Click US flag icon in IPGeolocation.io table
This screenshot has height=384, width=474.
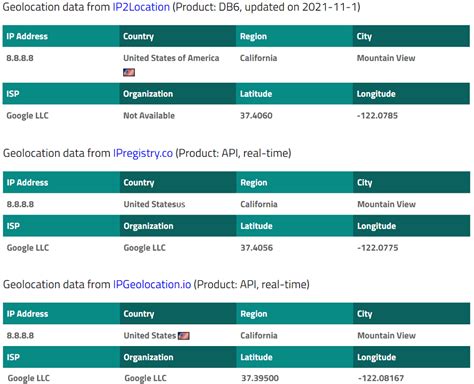click(184, 336)
